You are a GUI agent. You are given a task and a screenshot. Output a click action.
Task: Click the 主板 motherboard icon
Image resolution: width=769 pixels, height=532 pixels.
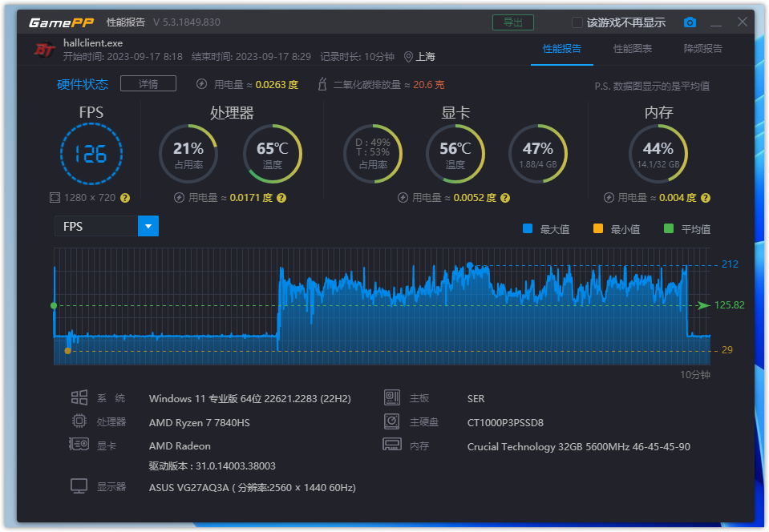(392, 397)
